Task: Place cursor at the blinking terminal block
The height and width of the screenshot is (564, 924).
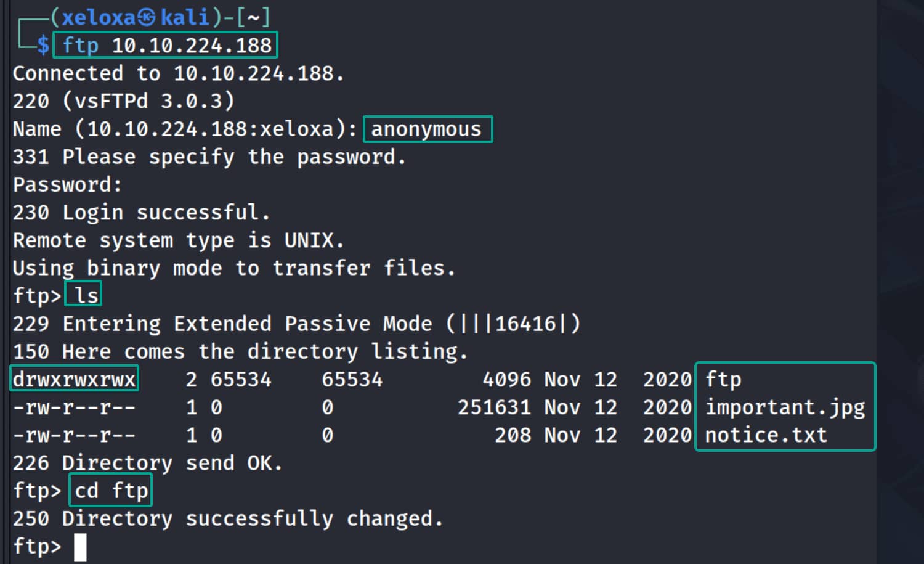Action: point(80,547)
